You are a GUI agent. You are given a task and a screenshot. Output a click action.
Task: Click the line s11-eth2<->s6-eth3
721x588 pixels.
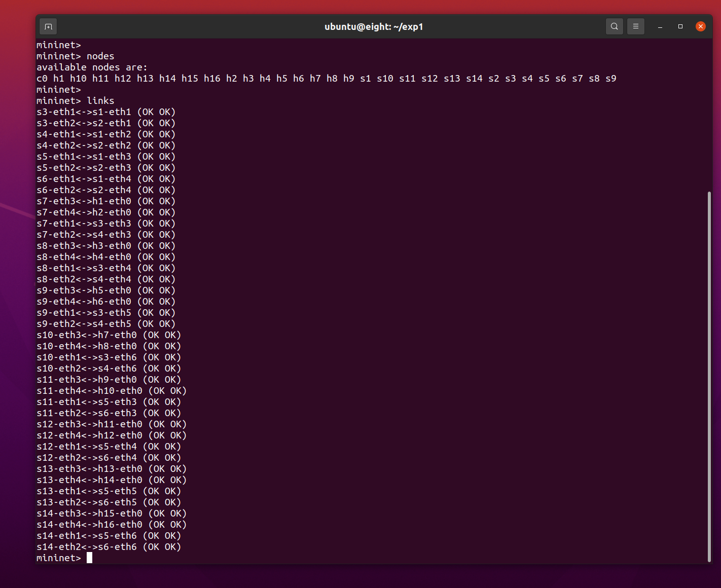coord(109,413)
